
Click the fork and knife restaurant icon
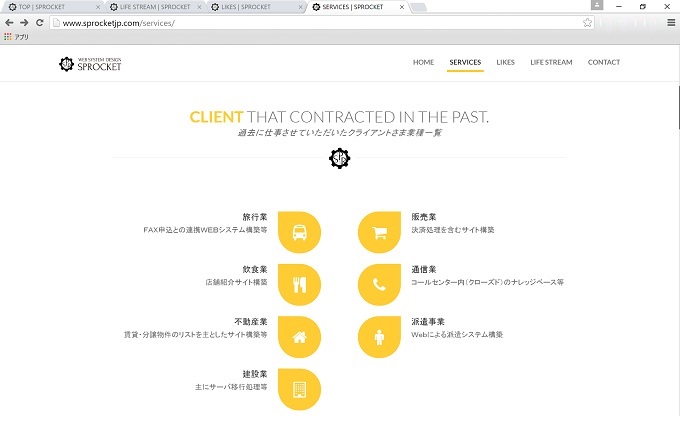coord(299,284)
